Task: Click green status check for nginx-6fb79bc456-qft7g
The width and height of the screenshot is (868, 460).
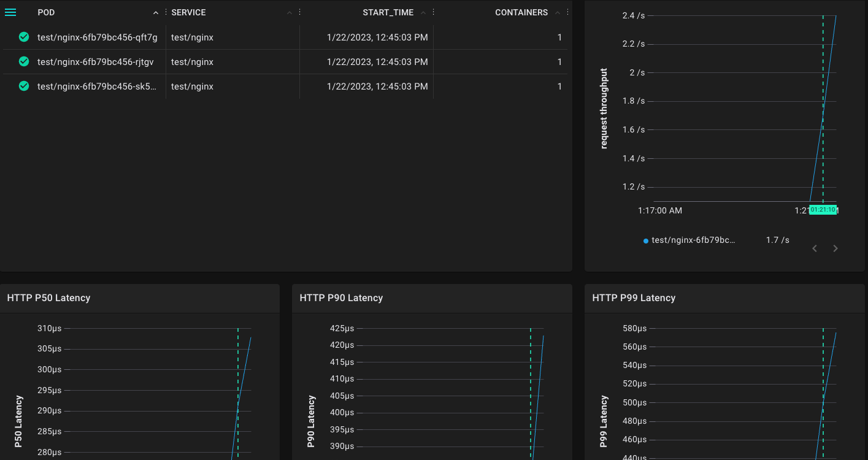Action: point(24,37)
